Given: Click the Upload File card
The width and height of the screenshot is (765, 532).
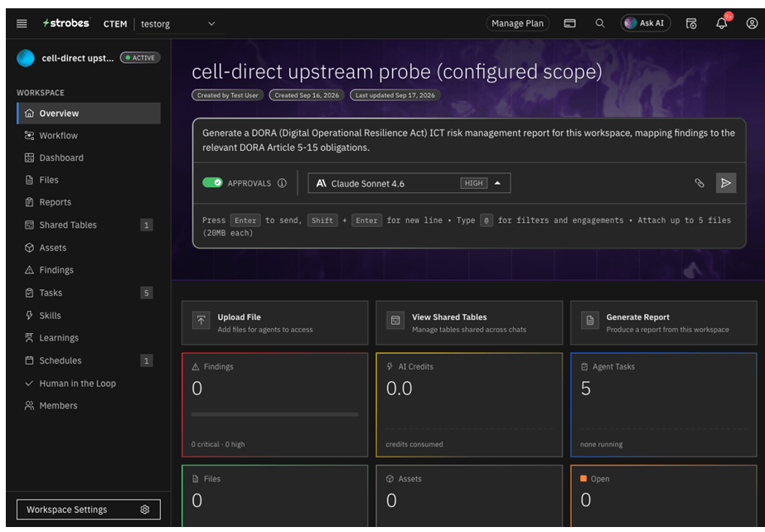Looking at the screenshot, I should [274, 323].
